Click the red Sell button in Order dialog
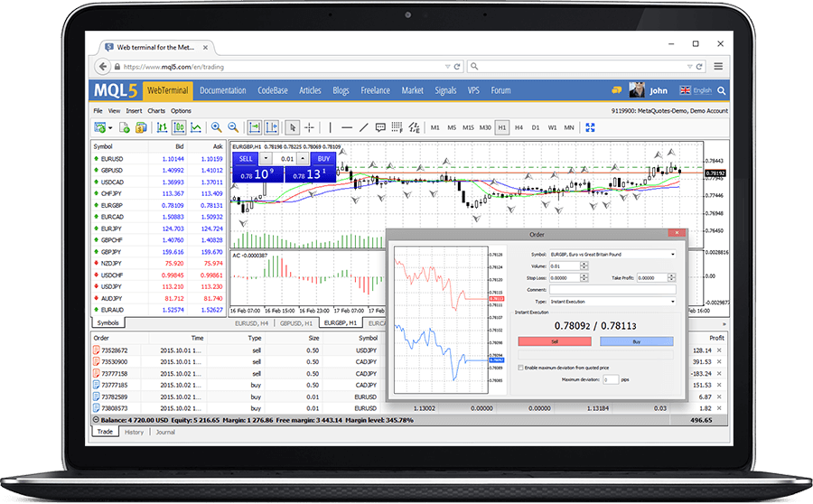Viewport: 813px width, 504px height. (x=555, y=341)
